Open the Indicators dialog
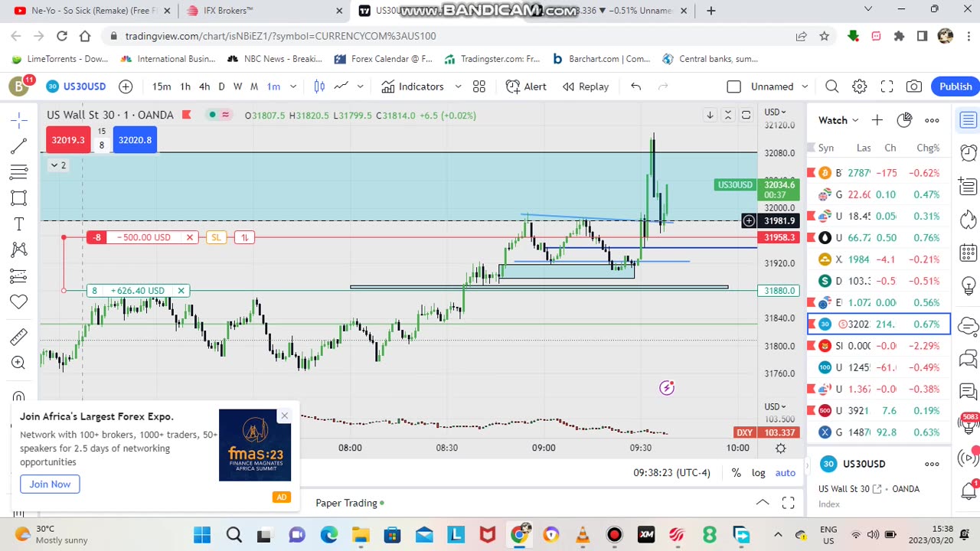Screen dimensions: 980x551 413,86
